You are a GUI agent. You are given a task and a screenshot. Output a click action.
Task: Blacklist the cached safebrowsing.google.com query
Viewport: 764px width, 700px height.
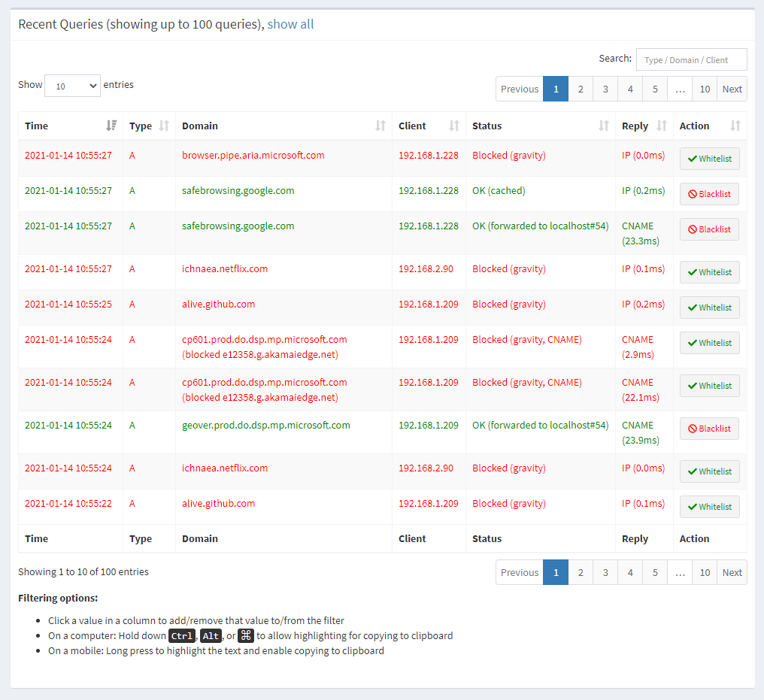[709, 194]
